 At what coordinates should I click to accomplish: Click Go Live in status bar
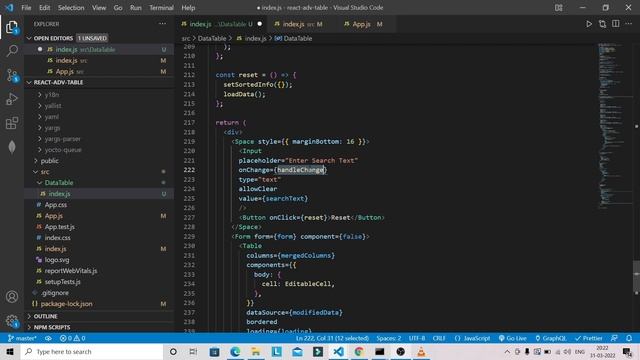point(512,338)
